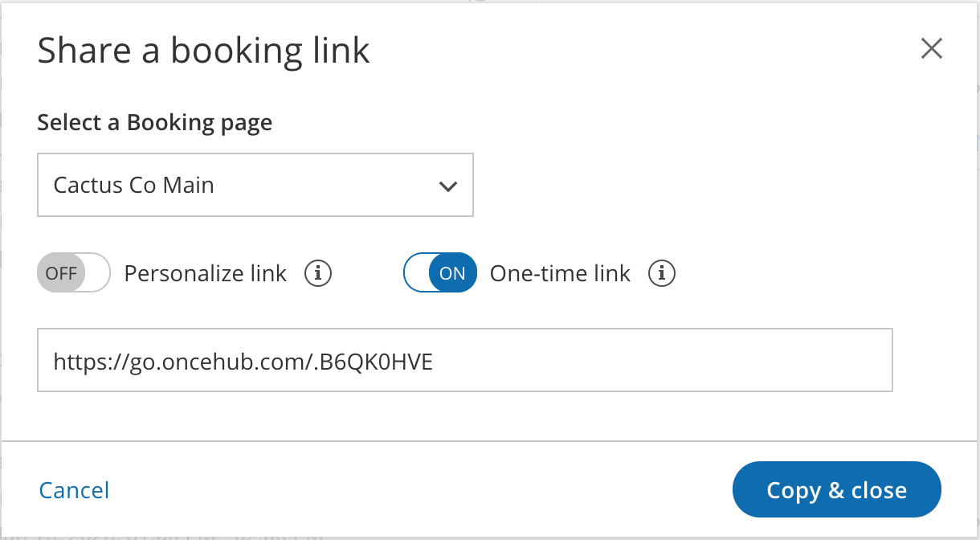Click the B6QK0HVE code in the link
The image size is (980, 540).
click(376, 362)
